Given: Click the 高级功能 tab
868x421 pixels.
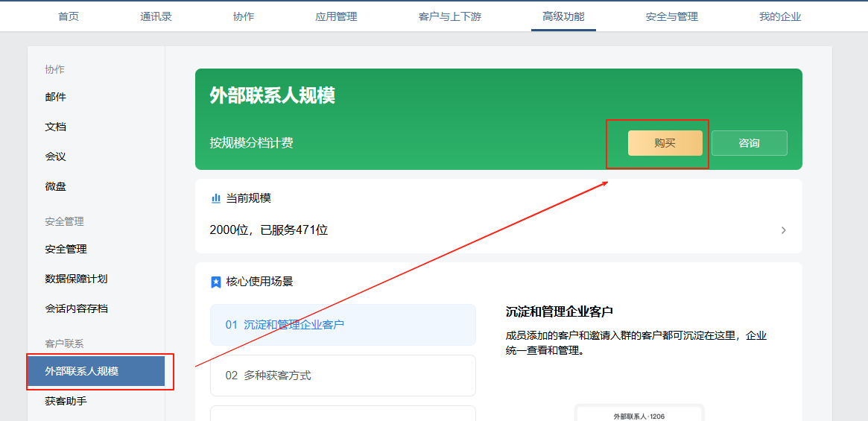Looking at the screenshot, I should [x=563, y=16].
